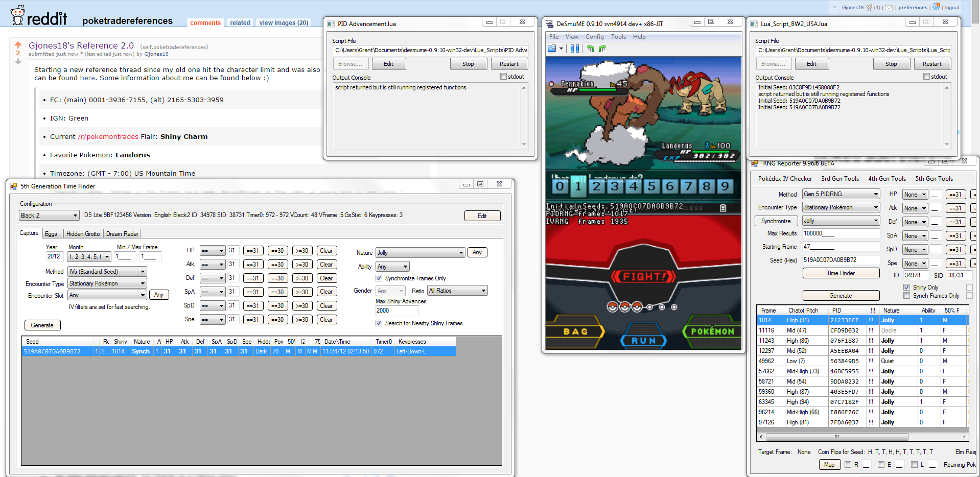The height and width of the screenshot is (477, 980).
Task: Tap the POKÉMON button on the DS touch screen
Action: [x=712, y=332]
